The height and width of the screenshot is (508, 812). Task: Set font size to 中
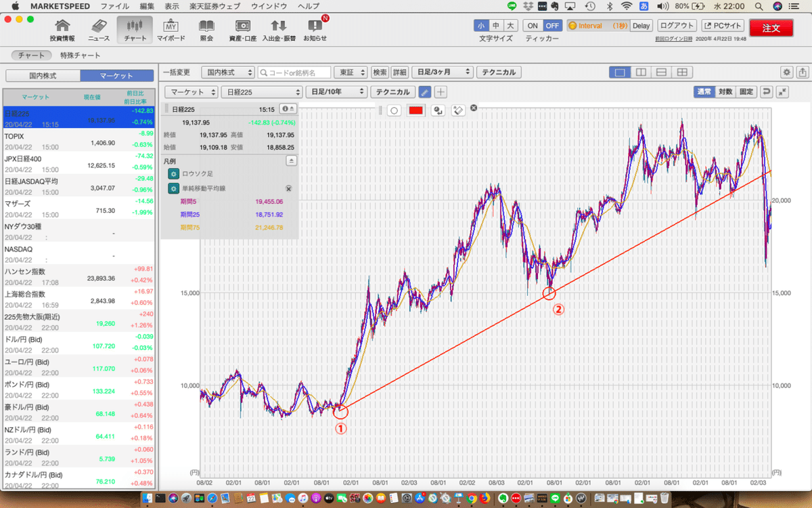coord(495,25)
